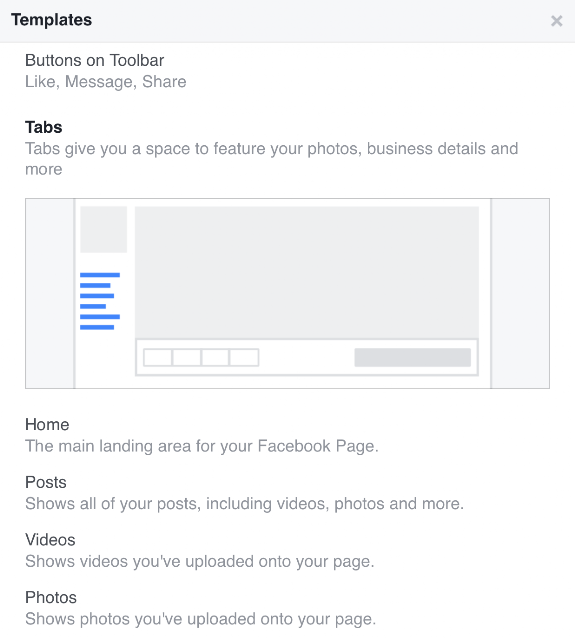Select the Posts tab entry
Screen dimensions: 575x640
point(46,482)
